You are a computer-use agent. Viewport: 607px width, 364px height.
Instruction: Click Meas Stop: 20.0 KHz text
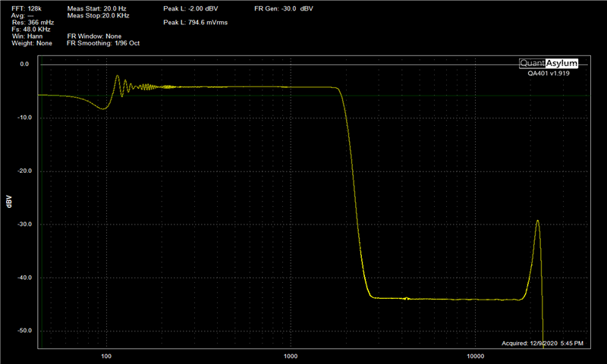coord(99,15)
